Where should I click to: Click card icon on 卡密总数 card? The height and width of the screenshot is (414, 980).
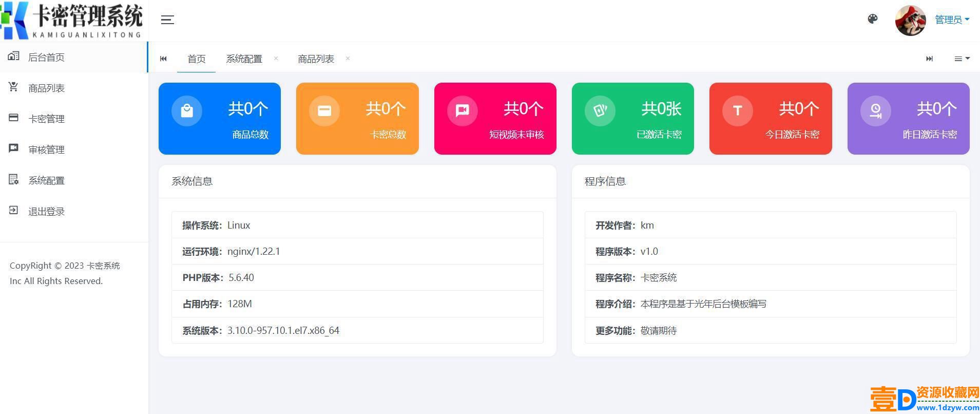tap(324, 110)
